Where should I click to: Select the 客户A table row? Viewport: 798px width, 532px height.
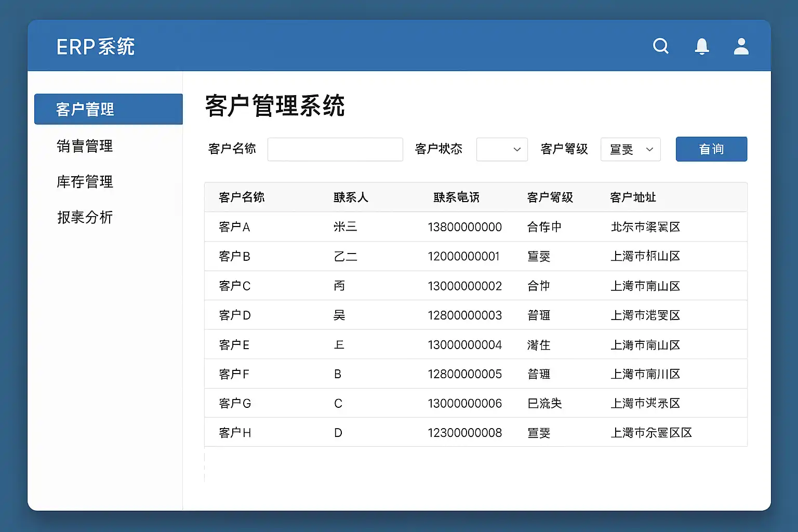(x=475, y=227)
